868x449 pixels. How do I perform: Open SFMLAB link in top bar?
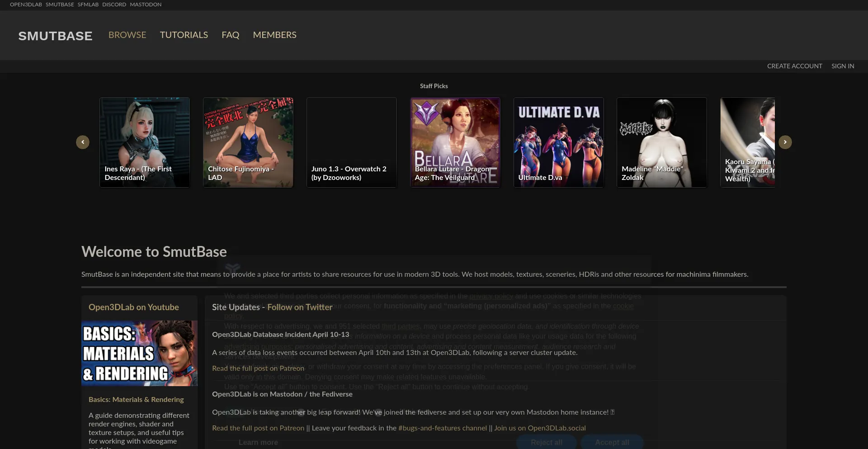tap(88, 5)
